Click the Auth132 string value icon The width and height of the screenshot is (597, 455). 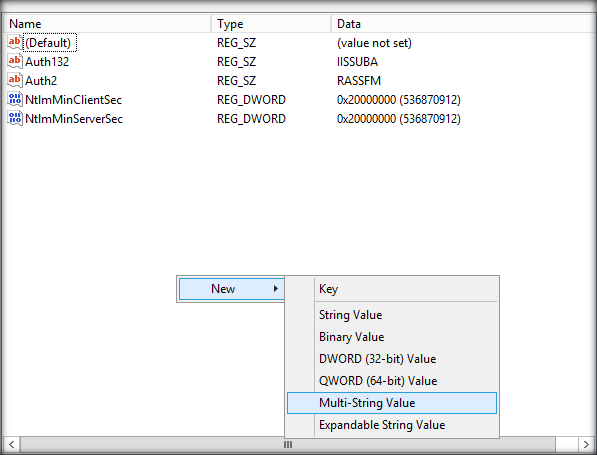tap(14, 61)
